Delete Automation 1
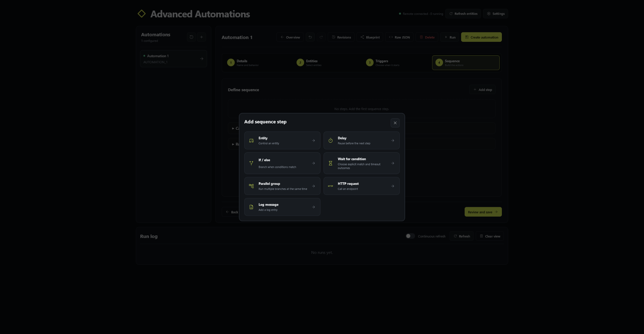 tap(427, 37)
